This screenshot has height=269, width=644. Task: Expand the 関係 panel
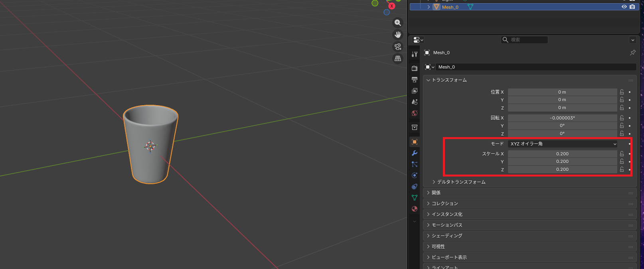(x=429, y=193)
